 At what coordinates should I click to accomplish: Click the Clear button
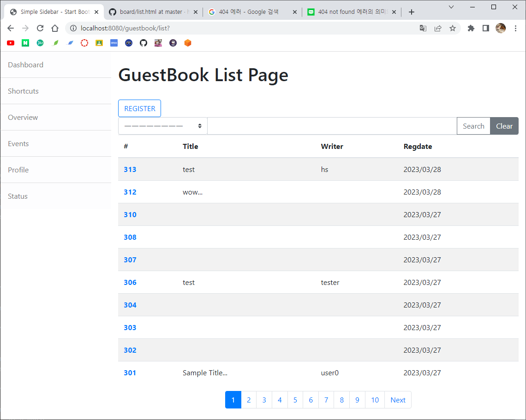pos(504,126)
